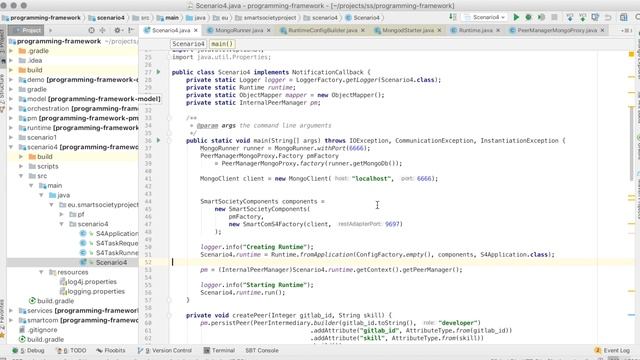Open the Terminal tool window

(219, 351)
